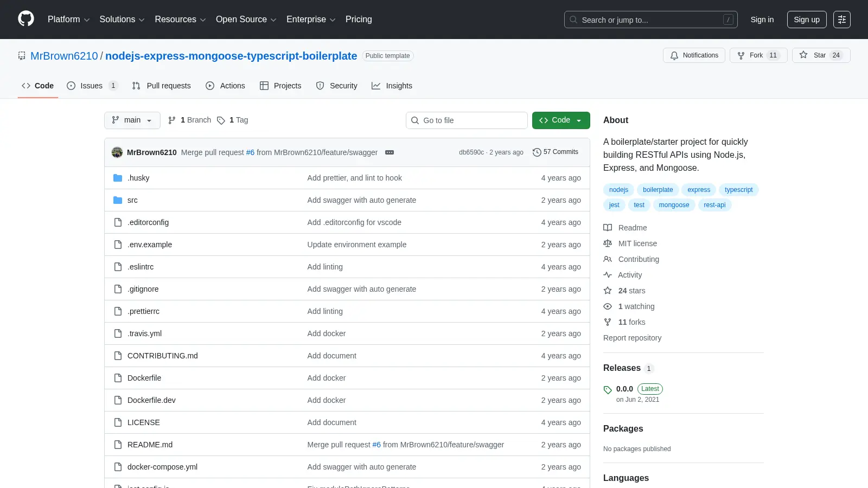Viewport: 868px width, 488px height.
Task: Open the Enterprise dropdown menu
Action: 311,20
